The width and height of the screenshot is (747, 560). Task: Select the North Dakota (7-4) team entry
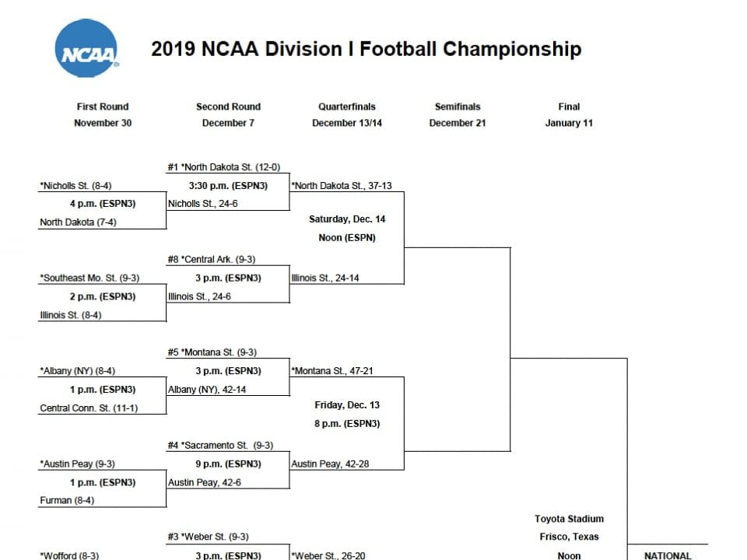[x=78, y=222]
